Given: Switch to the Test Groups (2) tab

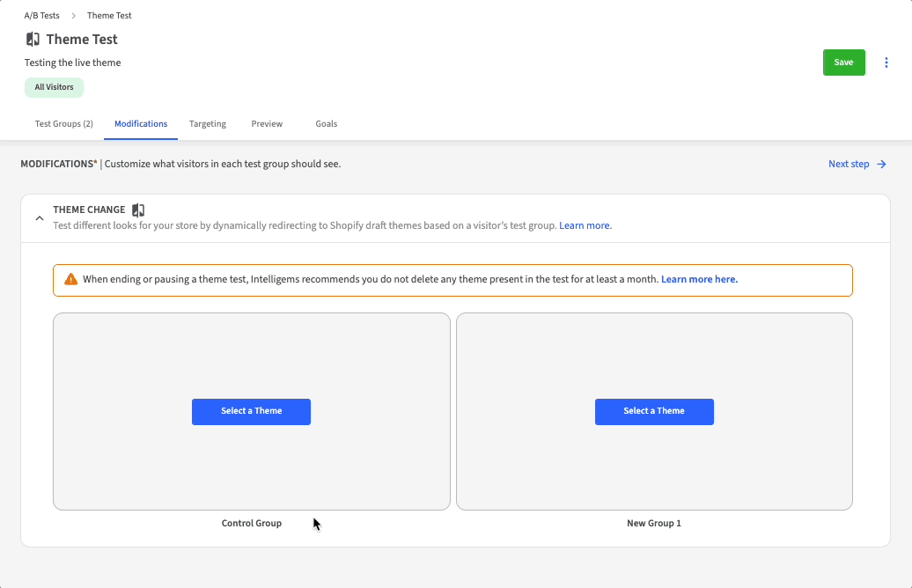Looking at the screenshot, I should (64, 124).
